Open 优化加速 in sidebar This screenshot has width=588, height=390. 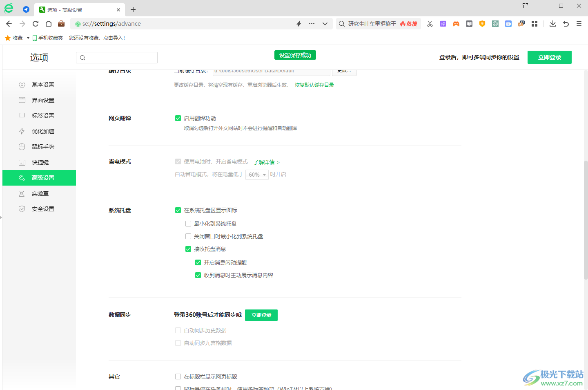pyautogui.click(x=39, y=131)
